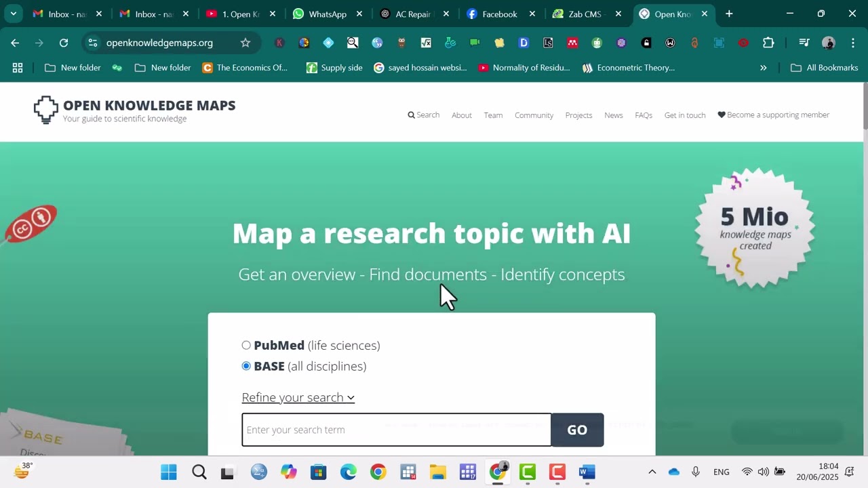Open the All Bookmarks folder
Image resolution: width=868 pixels, height=488 pixels.
825,68
